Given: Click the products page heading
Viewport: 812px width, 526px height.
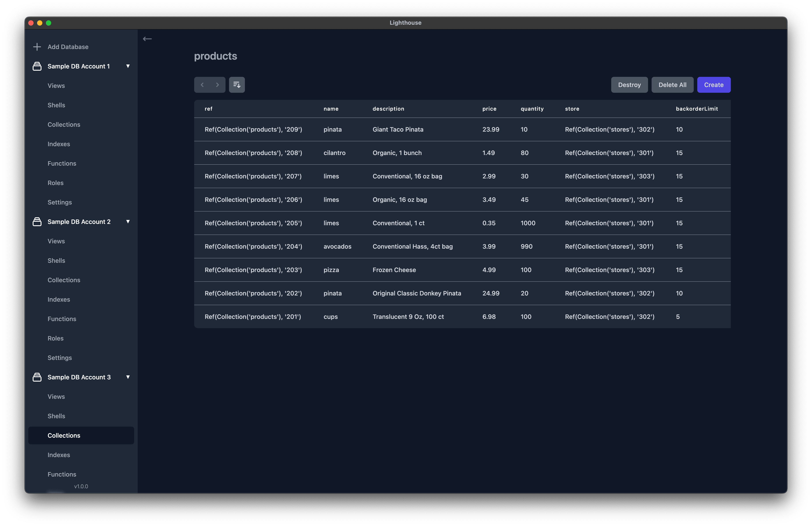Looking at the screenshot, I should 215,56.
